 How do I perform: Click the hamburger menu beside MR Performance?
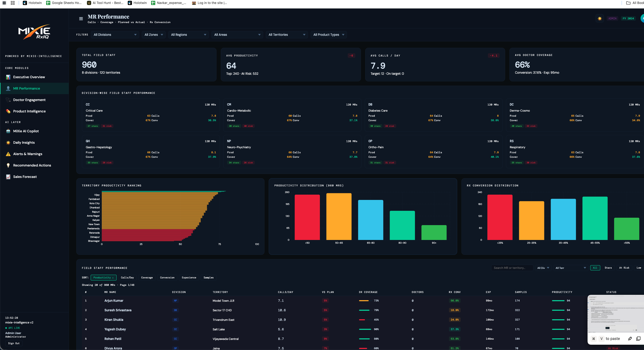pos(81,19)
